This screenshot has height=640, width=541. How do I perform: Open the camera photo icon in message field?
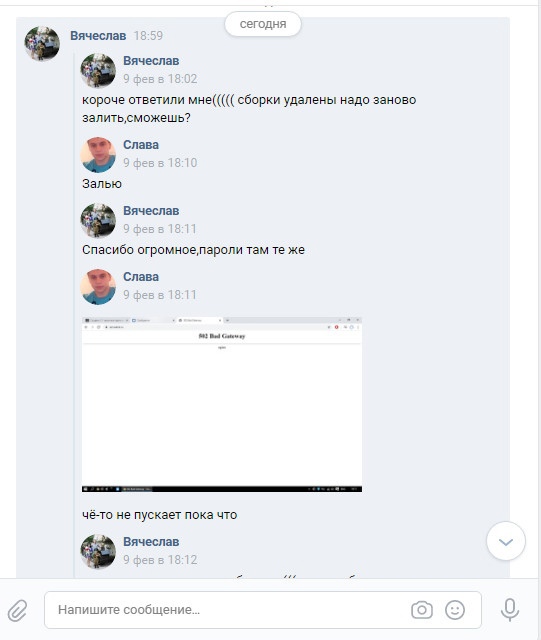click(422, 610)
